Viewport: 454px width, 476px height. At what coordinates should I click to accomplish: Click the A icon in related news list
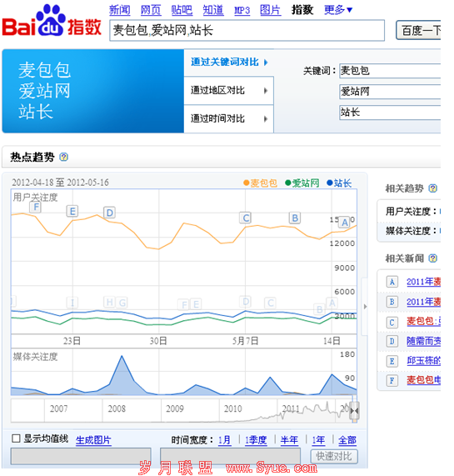coord(392,282)
